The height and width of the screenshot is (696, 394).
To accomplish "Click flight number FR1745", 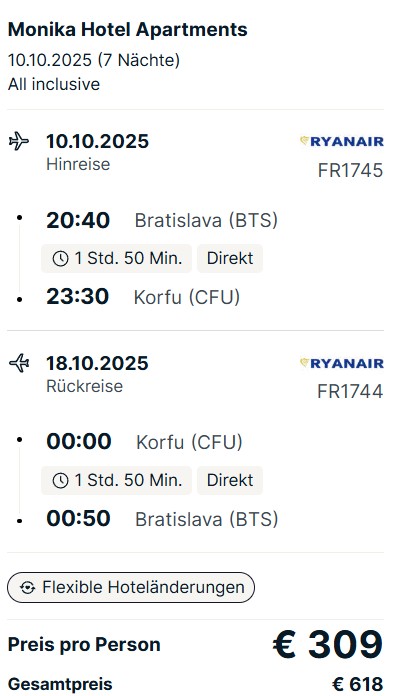I will pos(350,171).
